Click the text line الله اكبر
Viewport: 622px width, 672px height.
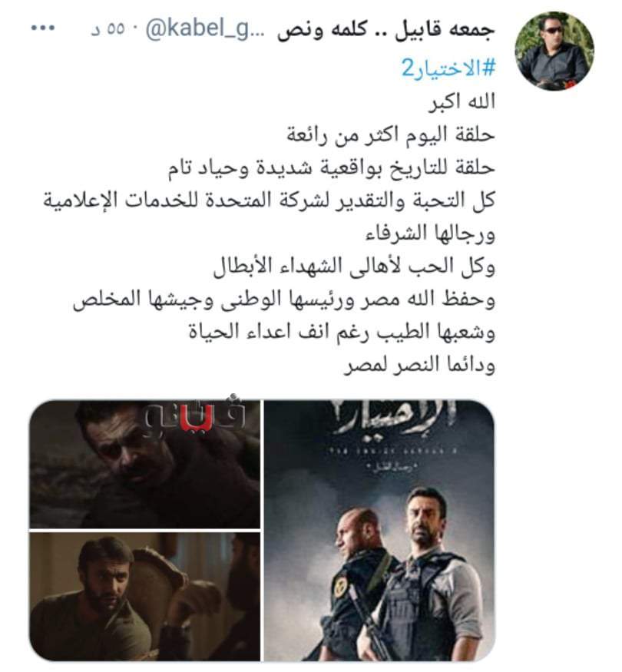462,102
